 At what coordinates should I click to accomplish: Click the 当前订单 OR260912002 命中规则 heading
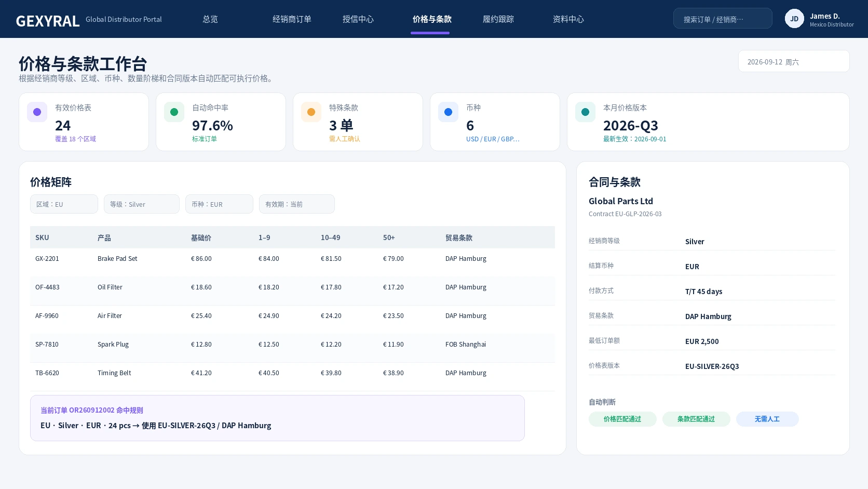pyautogui.click(x=92, y=410)
